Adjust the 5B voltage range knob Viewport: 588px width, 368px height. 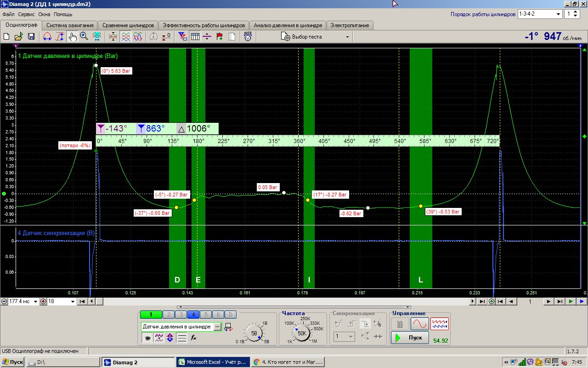click(254, 333)
